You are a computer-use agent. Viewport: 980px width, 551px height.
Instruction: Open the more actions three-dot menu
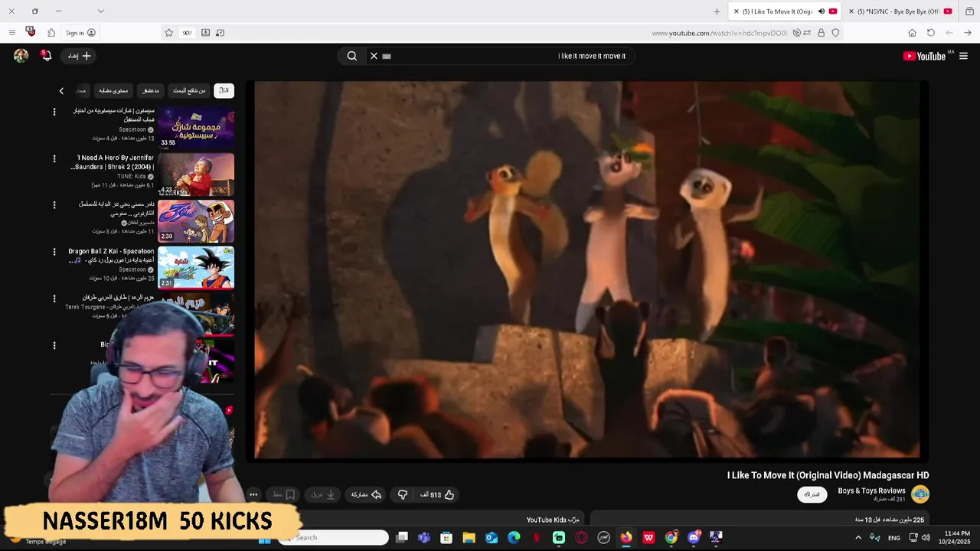click(x=253, y=495)
